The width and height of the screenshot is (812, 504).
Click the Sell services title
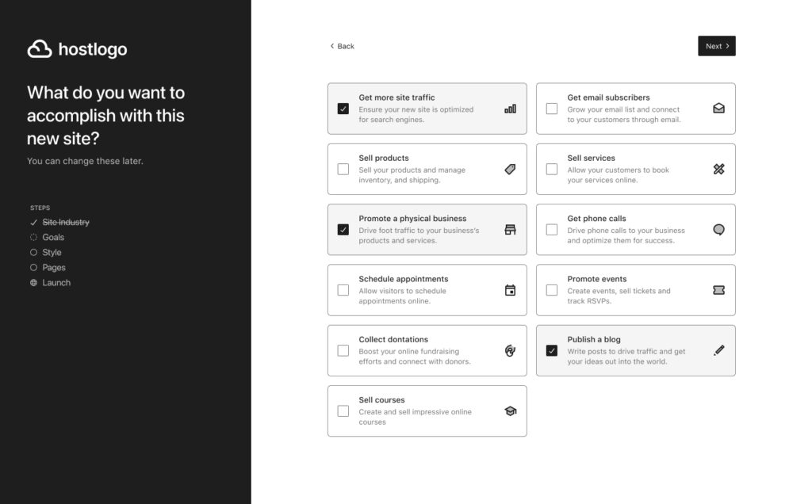[592, 158]
